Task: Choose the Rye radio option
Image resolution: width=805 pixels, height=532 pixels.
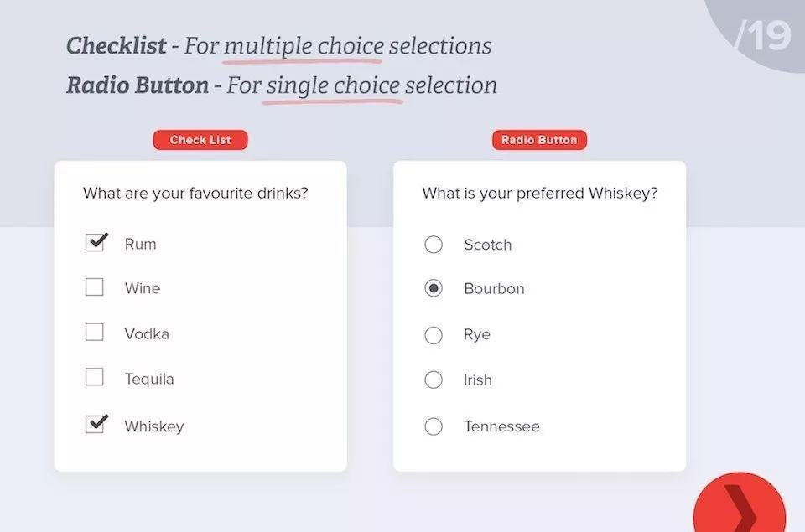Action: (x=434, y=335)
